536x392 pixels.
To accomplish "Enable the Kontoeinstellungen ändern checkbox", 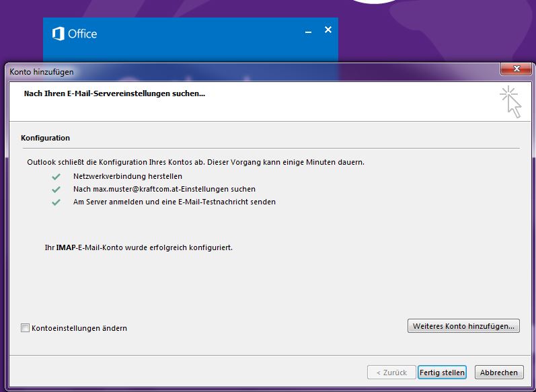I will 26,328.
